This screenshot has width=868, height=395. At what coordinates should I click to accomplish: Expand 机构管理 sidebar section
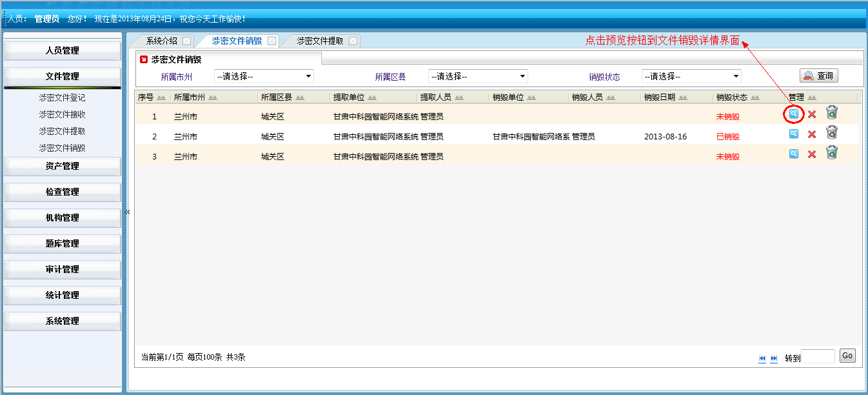[63, 218]
